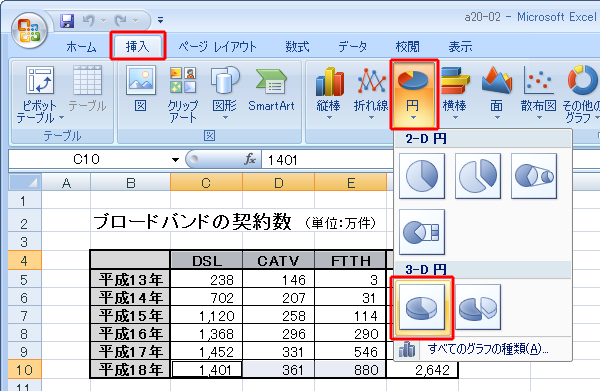The width and height of the screenshot is (600, 391).
Task: Insert a テーブル
Action: pyautogui.click(x=87, y=89)
